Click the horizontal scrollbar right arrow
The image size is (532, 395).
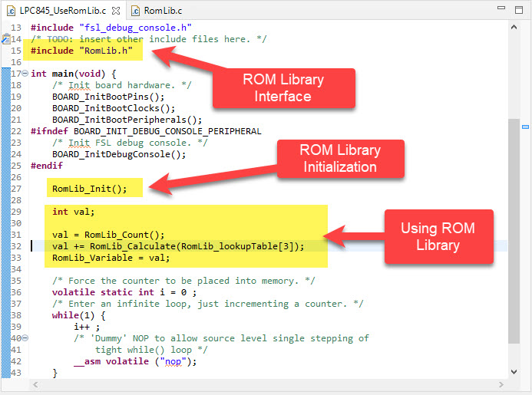501,383
